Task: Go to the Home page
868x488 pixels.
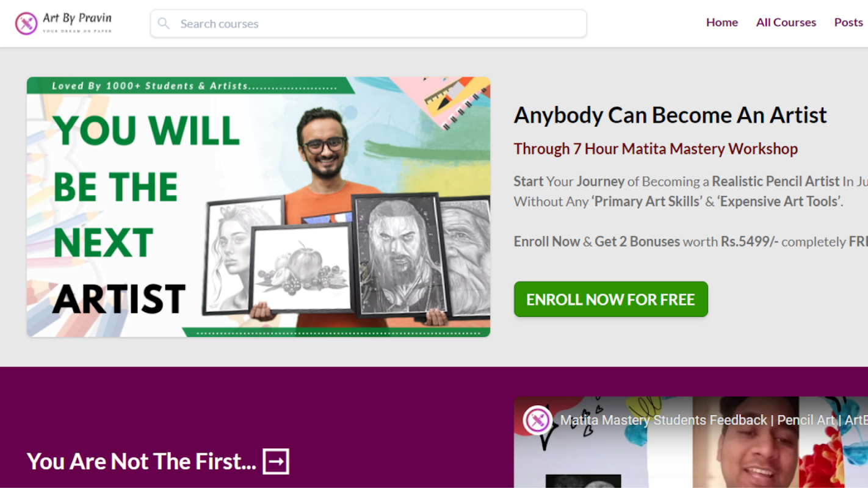Action: coord(722,23)
